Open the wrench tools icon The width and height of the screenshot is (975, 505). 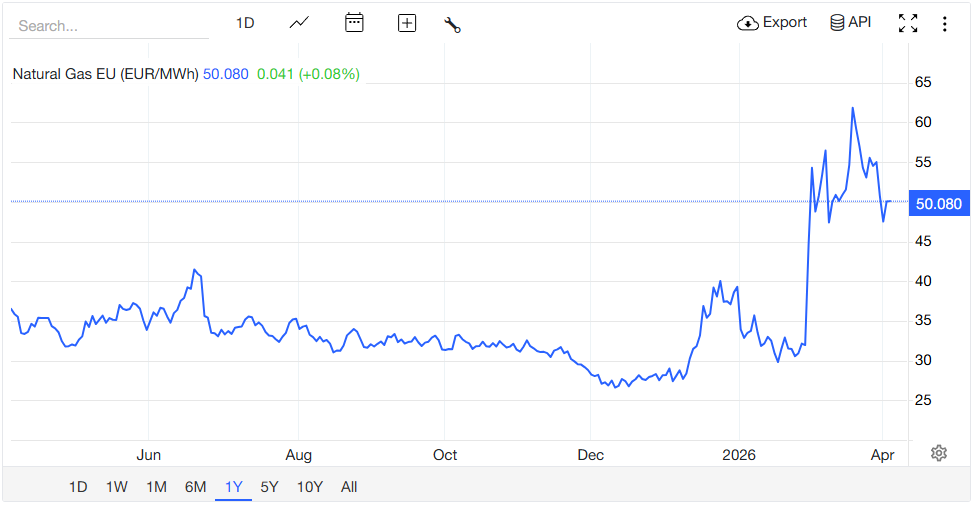click(452, 24)
